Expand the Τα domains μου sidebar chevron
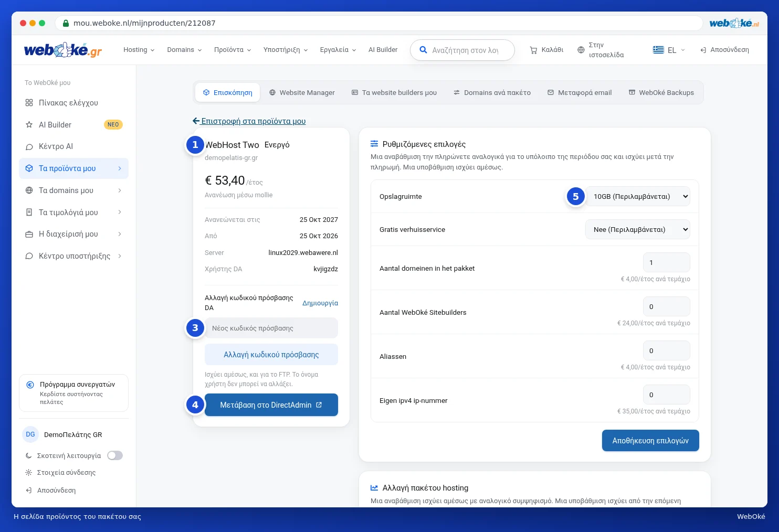This screenshot has height=532, width=779. (120, 190)
